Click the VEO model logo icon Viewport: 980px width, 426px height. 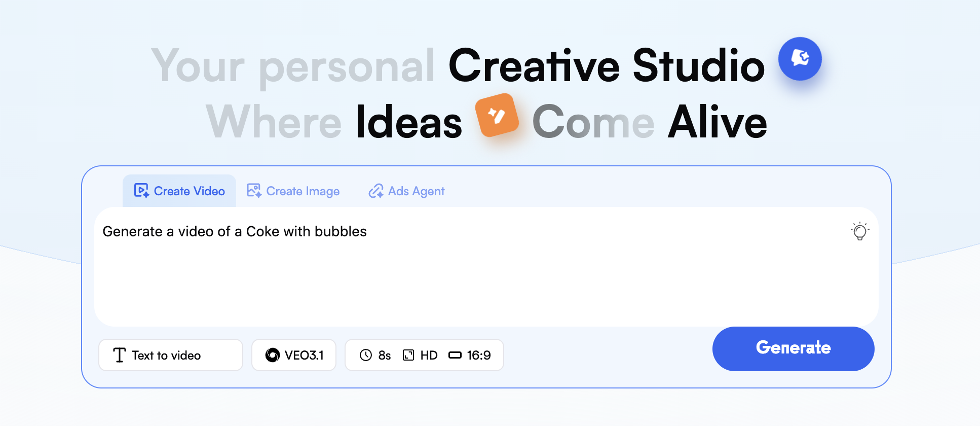coord(272,355)
